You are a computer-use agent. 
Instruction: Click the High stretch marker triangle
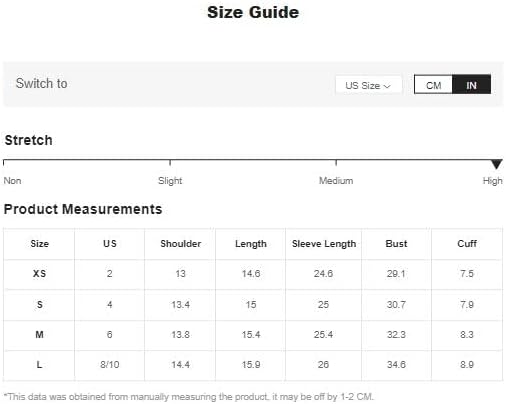(x=496, y=164)
